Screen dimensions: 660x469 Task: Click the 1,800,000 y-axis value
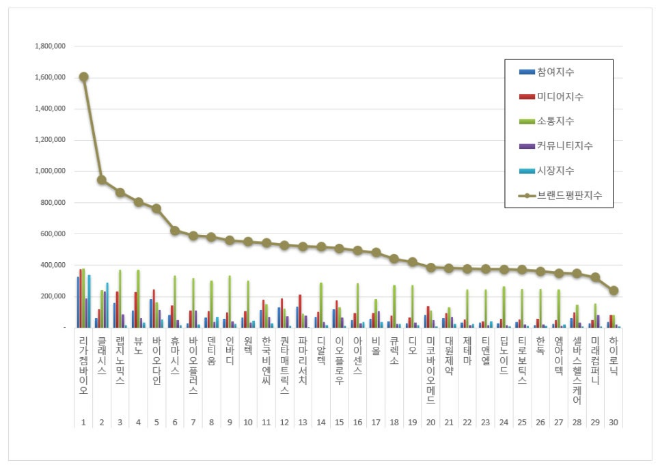[50, 46]
